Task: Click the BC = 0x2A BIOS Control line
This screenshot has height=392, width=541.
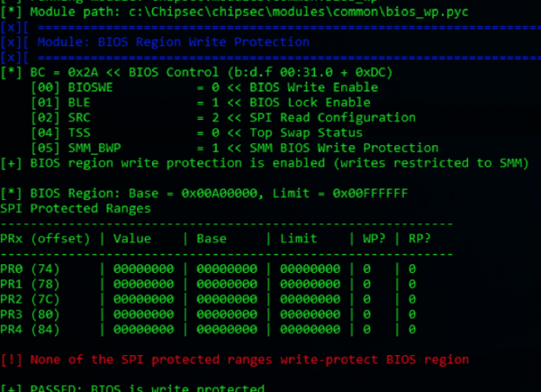Action: pos(197,72)
